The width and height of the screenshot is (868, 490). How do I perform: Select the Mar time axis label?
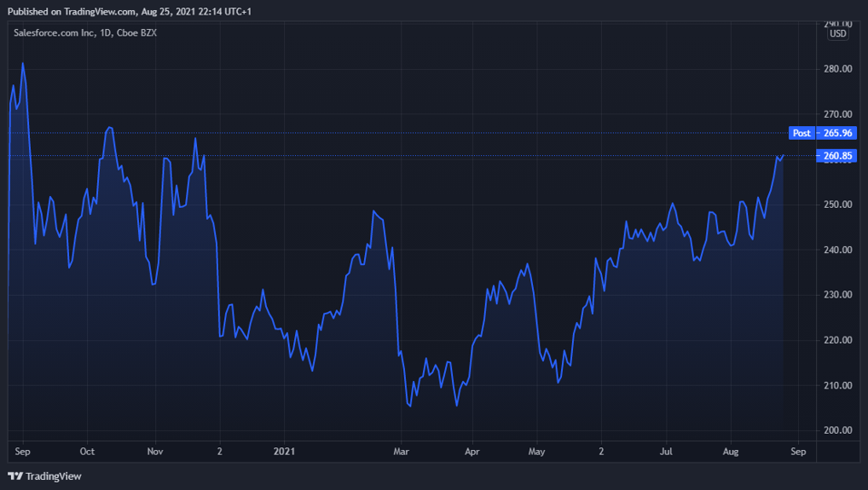401,450
